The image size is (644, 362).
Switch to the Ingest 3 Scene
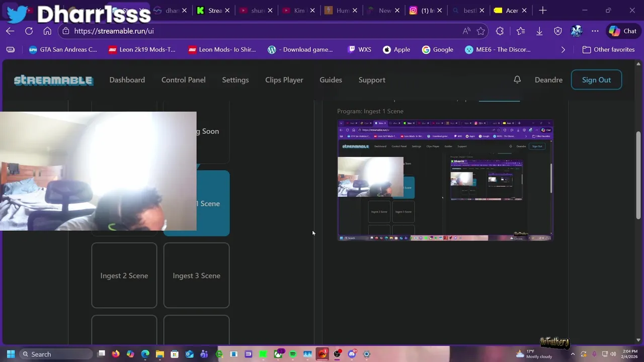coord(196,276)
